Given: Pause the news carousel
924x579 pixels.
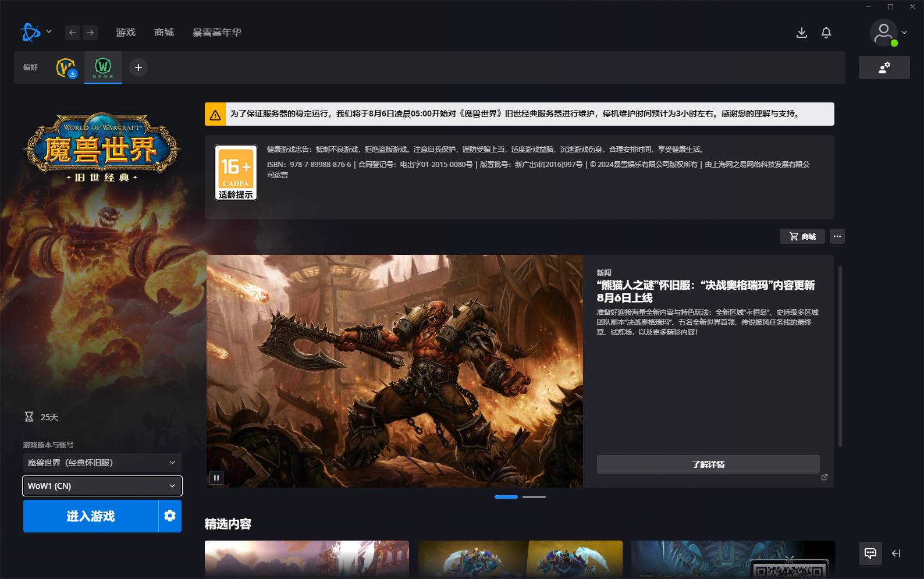Looking at the screenshot, I should click(x=216, y=478).
